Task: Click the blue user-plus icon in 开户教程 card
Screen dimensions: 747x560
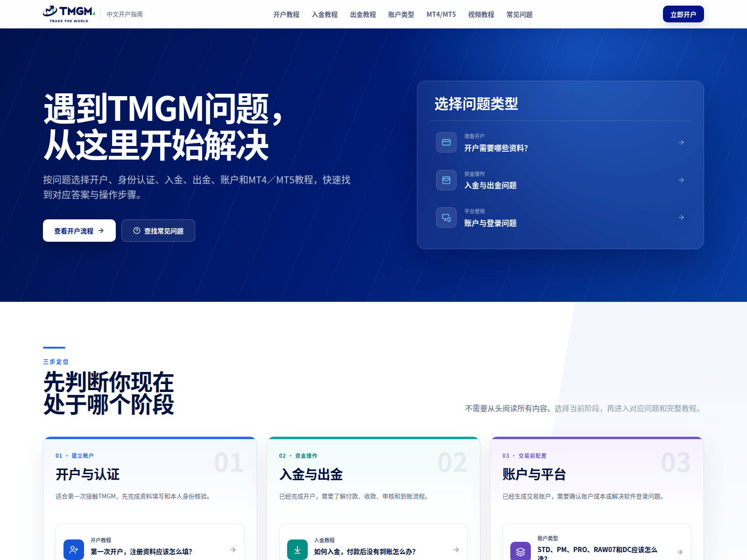Action: coord(74,550)
